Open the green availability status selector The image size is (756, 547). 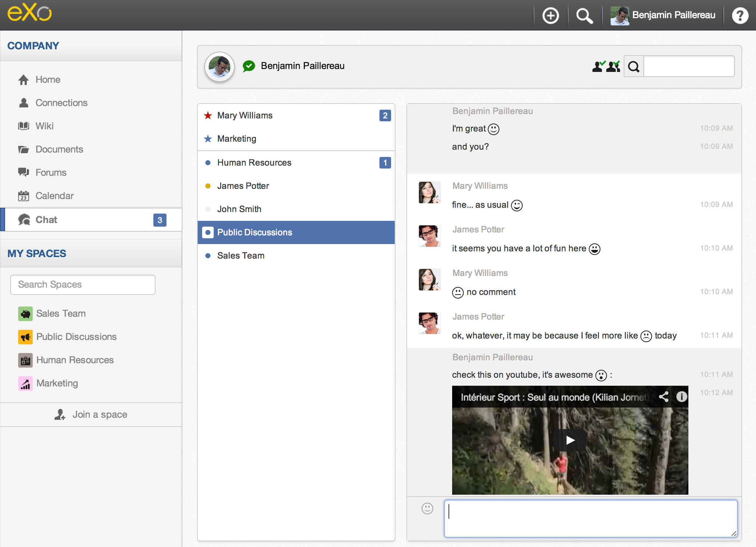(x=249, y=66)
